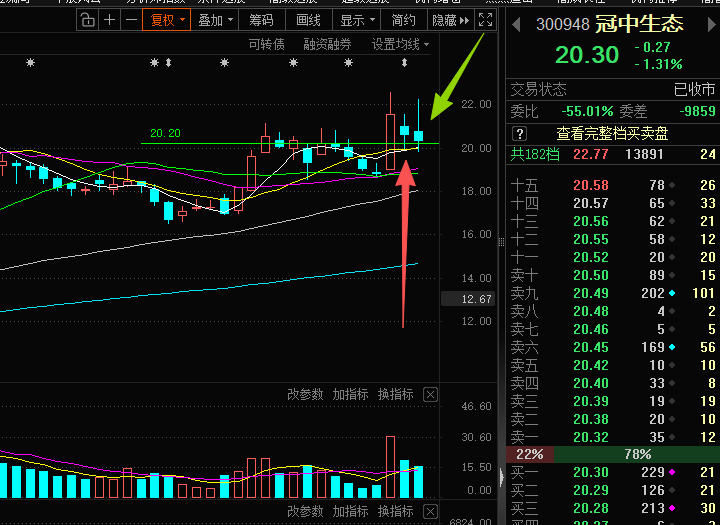
Task: Zoom in with the plus icon
Action: coord(109,20)
